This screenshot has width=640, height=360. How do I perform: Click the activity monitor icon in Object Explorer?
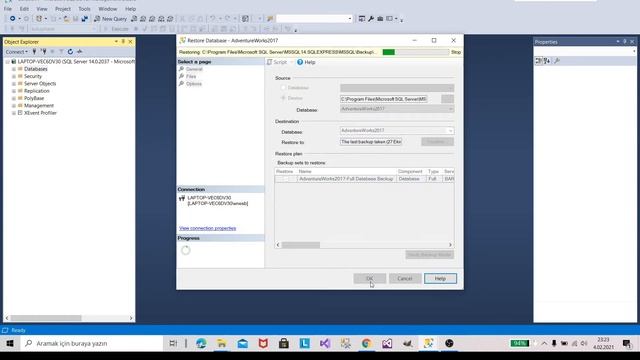pyautogui.click(x=80, y=52)
